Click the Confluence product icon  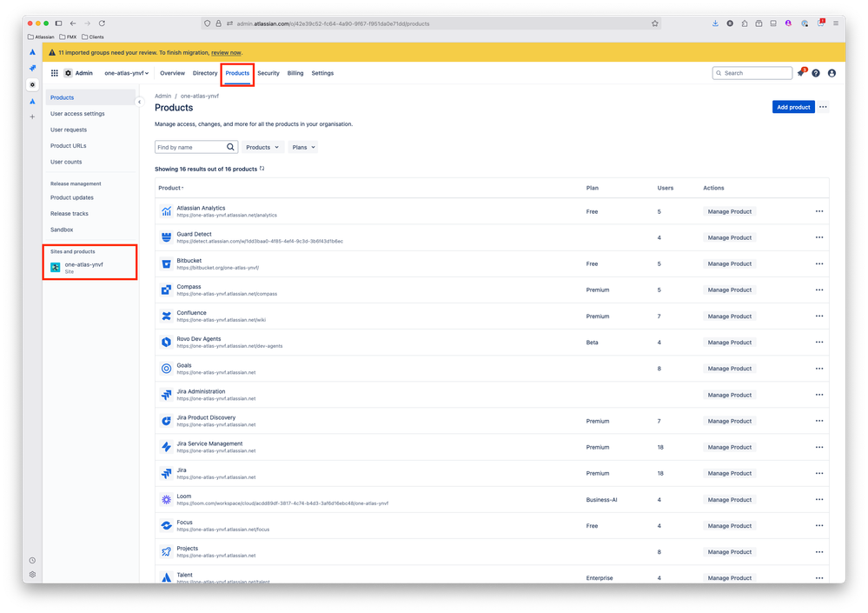pos(166,316)
